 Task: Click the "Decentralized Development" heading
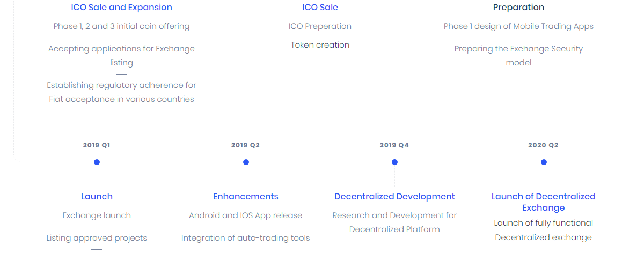[394, 197]
